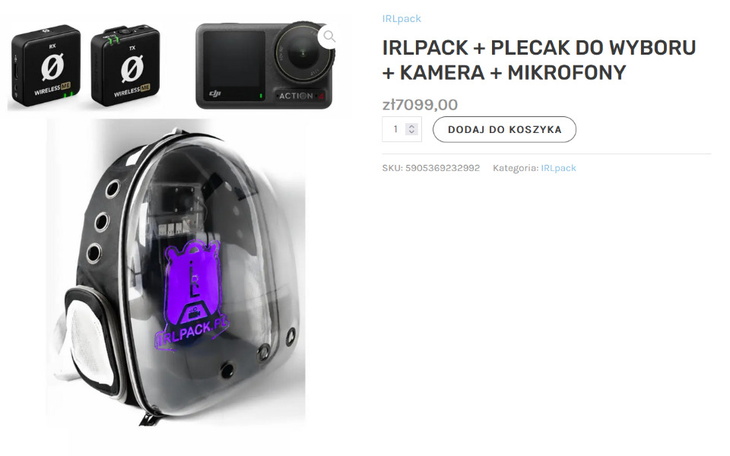Click the purple IRLPACK.PL logo on backpack

pyautogui.click(x=192, y=295)
